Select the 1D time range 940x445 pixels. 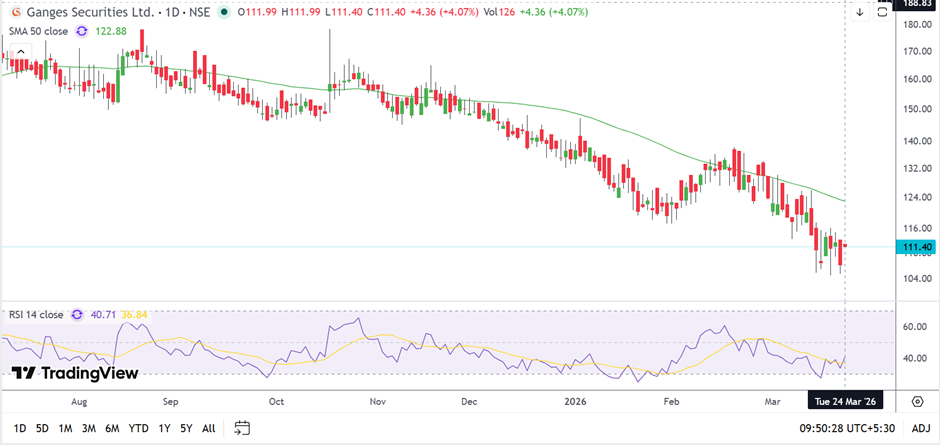coord(19,428)
